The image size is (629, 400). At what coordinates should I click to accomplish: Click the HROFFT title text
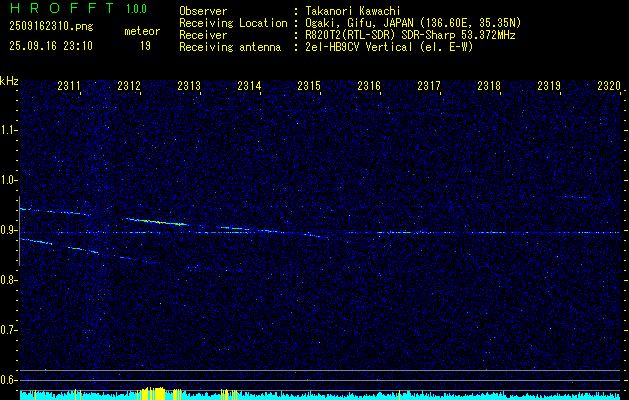click(61, 8)
